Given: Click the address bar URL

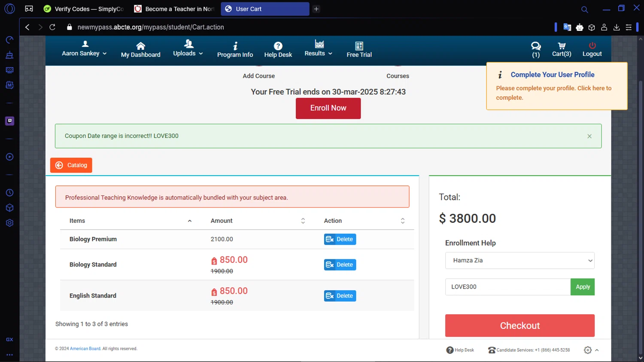Looking at the screenshot, I should coord(151,27).
